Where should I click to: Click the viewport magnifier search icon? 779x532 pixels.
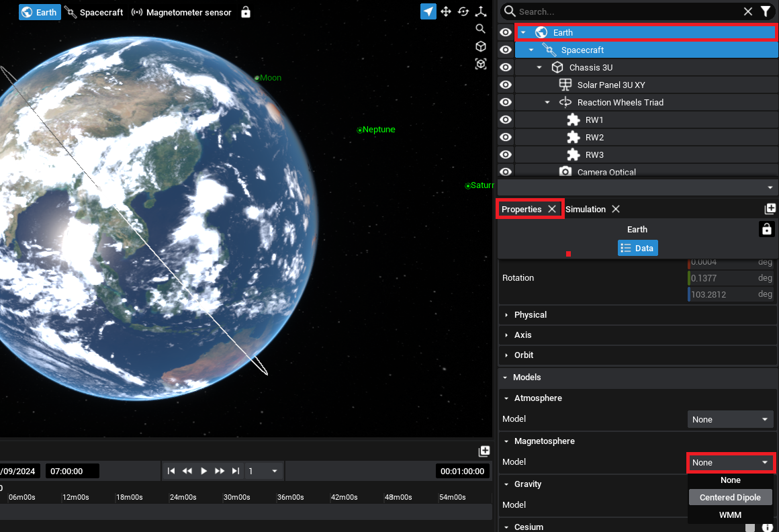point(480,28)
